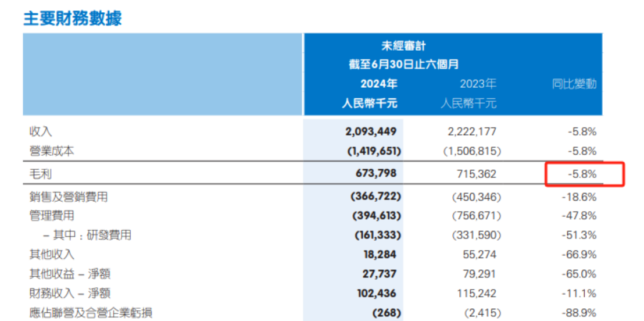
Task: Click the 銷售及營銷費用 row label
Action: 68,197
